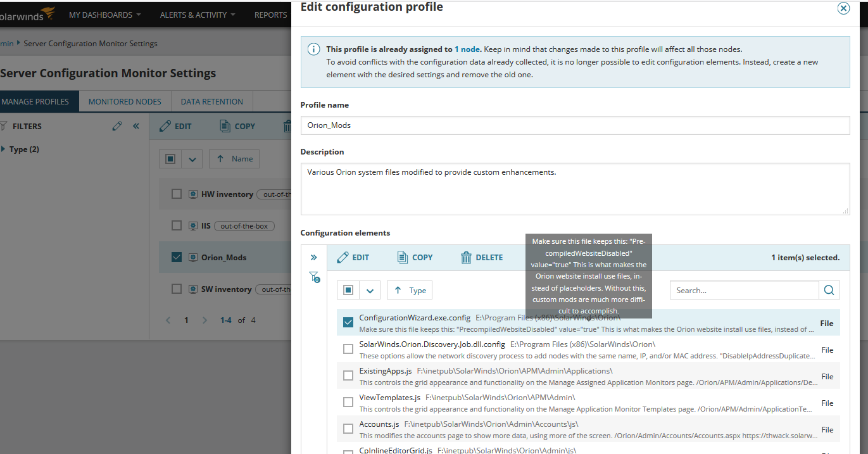Click the profiles toolbar delete trash icon
This screenshot has height=454, width=868.
287,126
